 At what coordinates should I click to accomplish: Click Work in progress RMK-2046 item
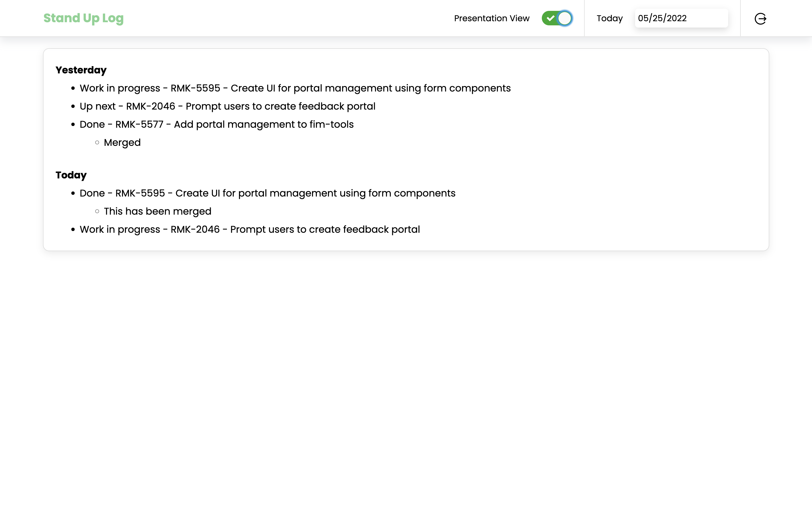(250, 229)
